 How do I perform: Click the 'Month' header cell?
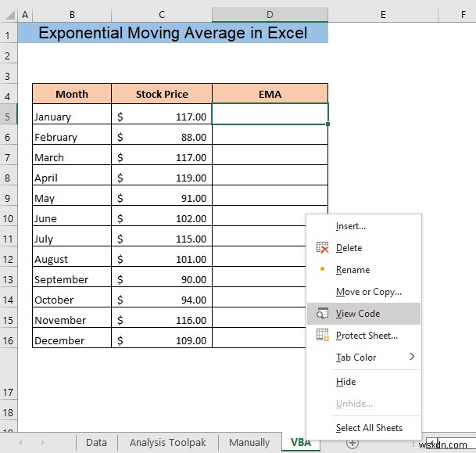[72, 94]
